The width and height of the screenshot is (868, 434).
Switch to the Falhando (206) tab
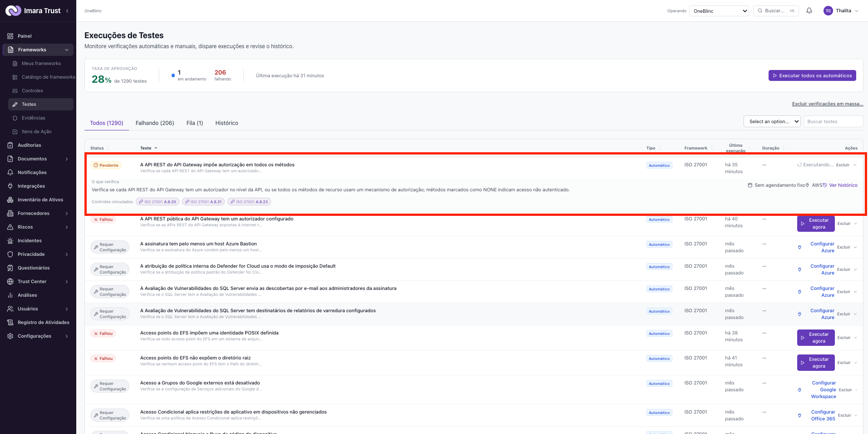[x=155, y=123]
